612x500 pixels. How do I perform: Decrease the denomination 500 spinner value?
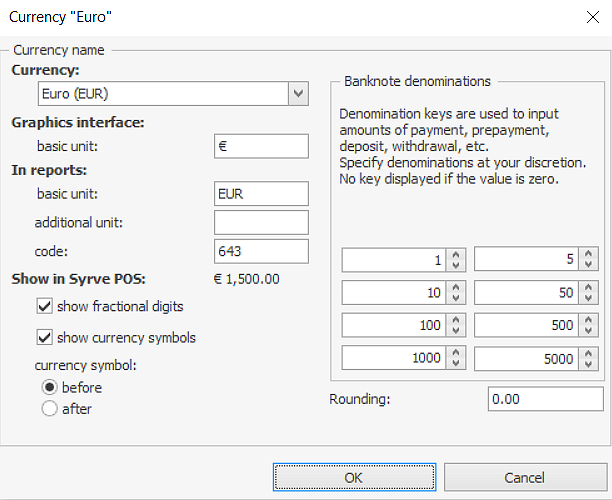[x=589, y=332]
